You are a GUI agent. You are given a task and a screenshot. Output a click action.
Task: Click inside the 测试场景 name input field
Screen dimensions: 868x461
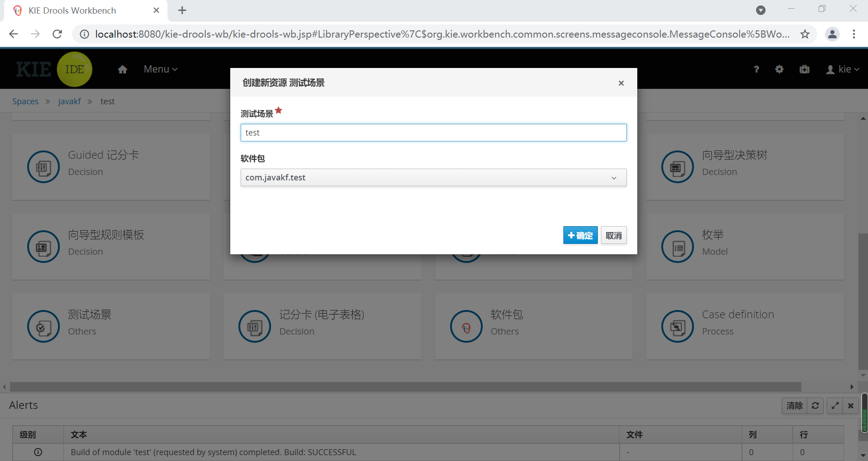pos(433,132)
